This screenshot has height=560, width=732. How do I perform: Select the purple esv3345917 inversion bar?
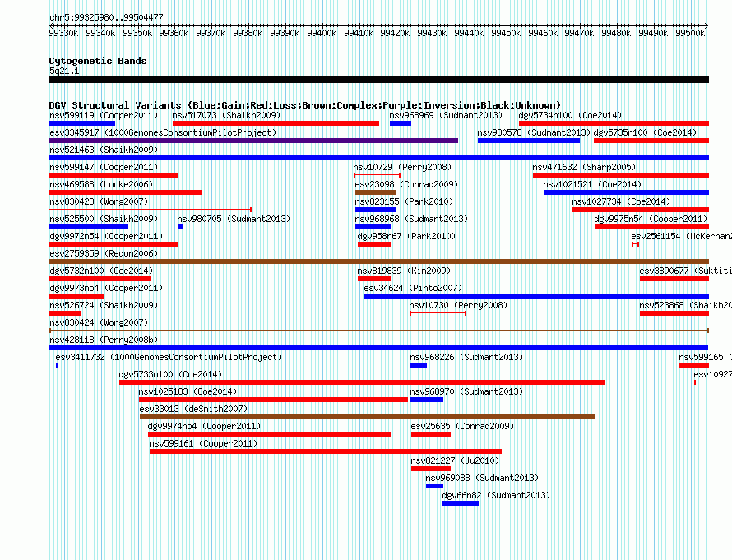tap(253, 141)
